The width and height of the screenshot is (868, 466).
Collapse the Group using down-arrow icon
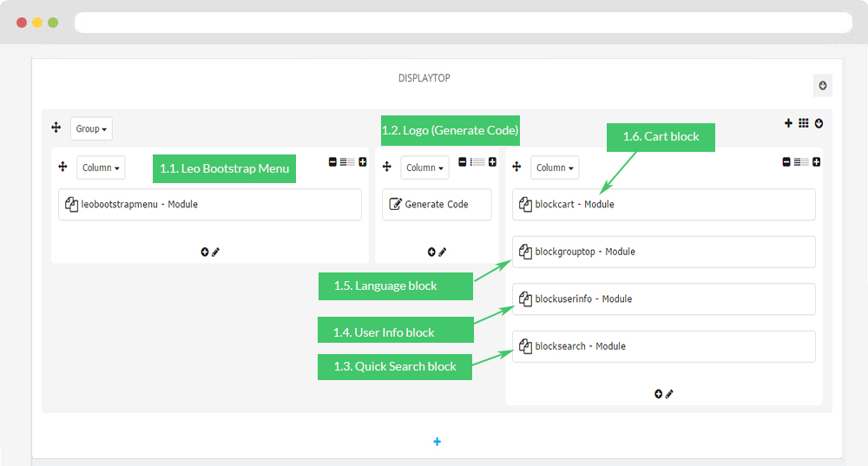[818, 123]
